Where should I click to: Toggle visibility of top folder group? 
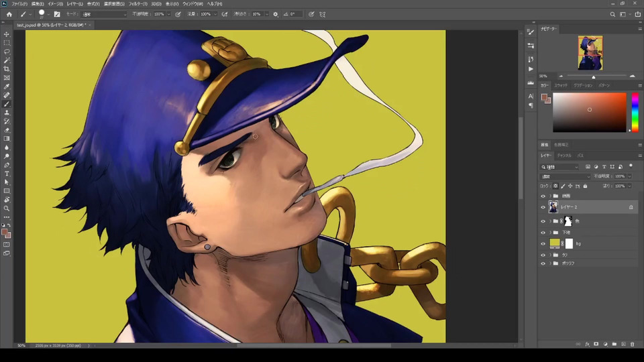click(543, 196)
